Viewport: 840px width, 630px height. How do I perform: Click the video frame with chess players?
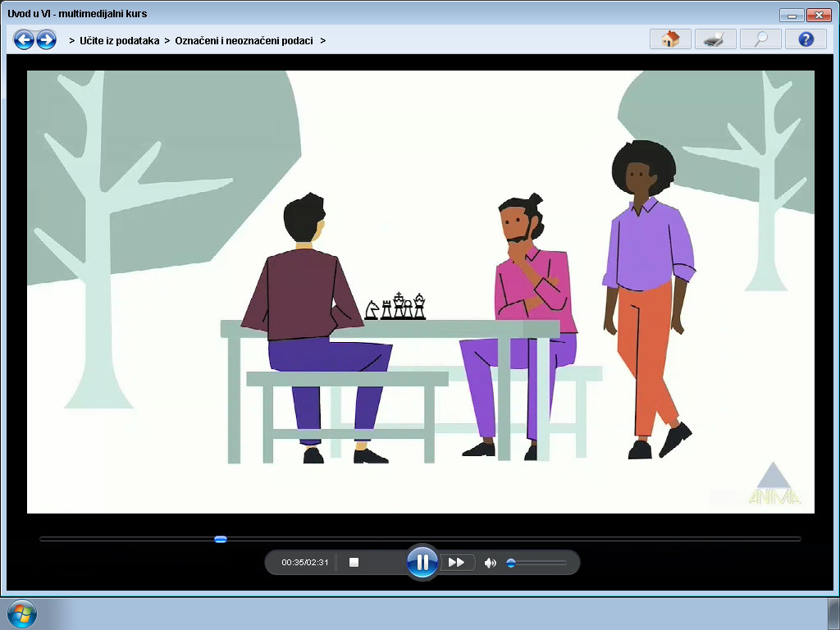[x=421, y=292]
